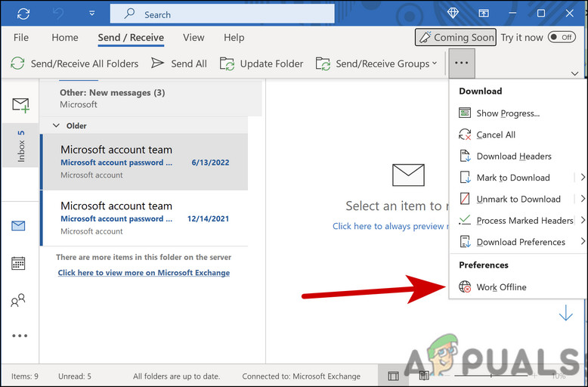Viewport: 588px width, 387px height.
Task: Click Other: New messages (3) banner
Action: [x=151, y=98]
